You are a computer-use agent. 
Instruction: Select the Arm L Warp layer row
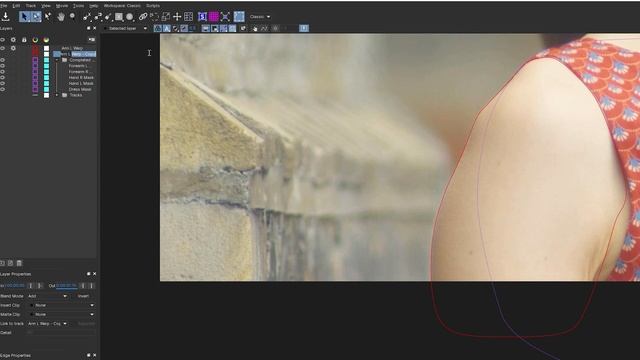coord(72,48)
